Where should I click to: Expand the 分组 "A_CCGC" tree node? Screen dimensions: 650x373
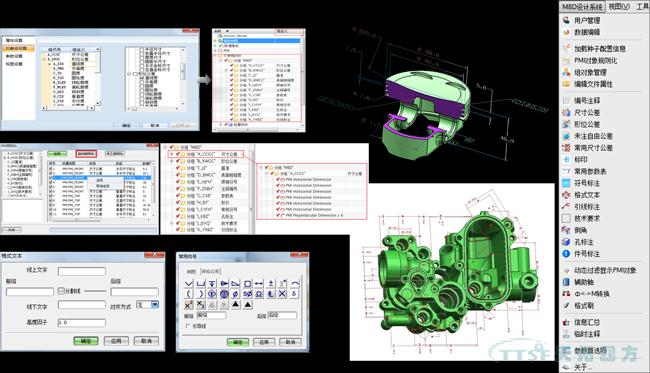tap(172, 154)
